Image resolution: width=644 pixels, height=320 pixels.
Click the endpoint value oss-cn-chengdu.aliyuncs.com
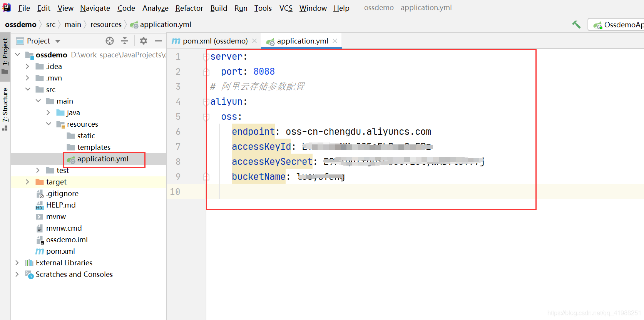tap(358, 132)
